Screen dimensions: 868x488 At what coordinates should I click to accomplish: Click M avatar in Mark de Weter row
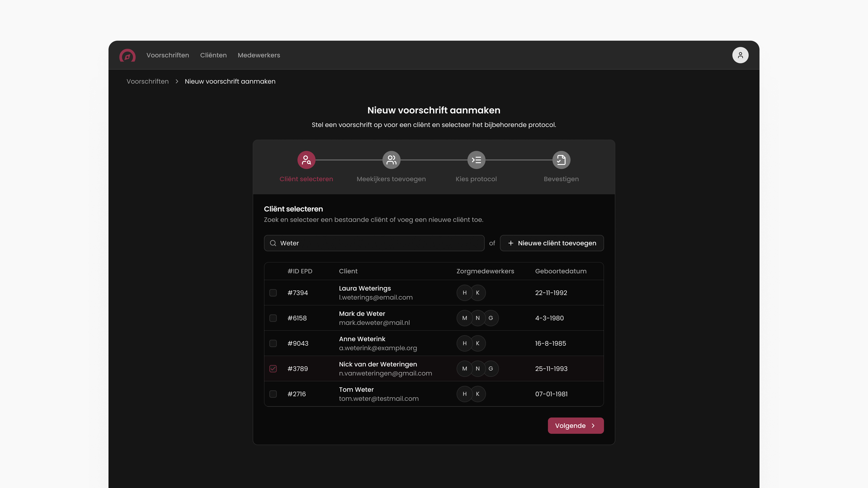pyautogui.click(x=465, y=318)
